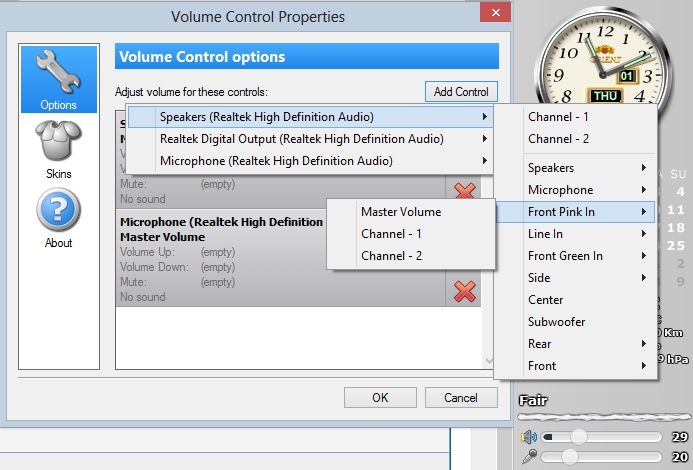Choose Channel - 2 under Front Pink In
Screen dimensions: 693x470
point(391,256)
